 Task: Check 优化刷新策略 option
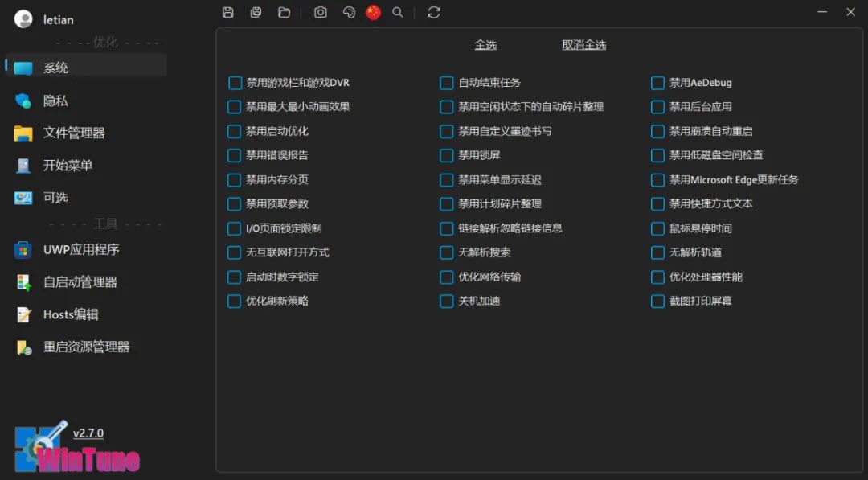[x=235, y=302]
